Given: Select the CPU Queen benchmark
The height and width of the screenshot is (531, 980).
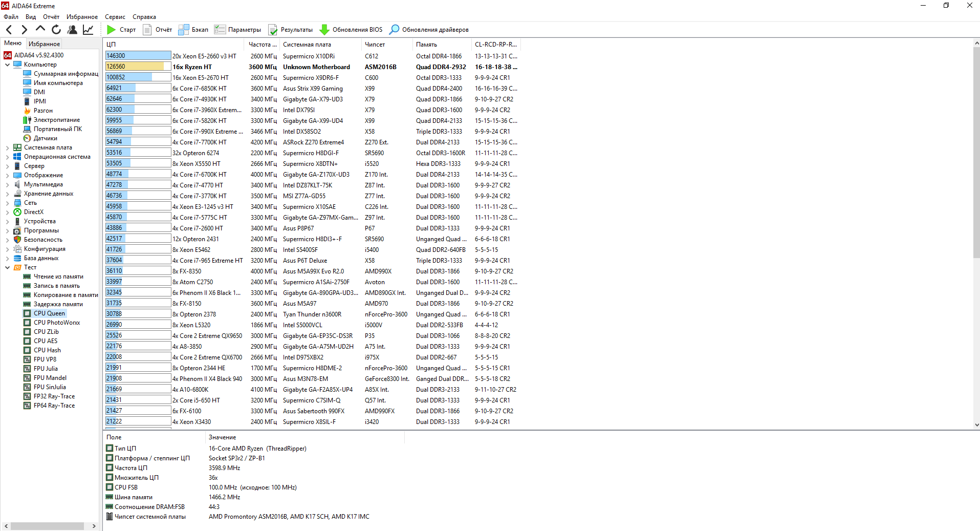Looking at the screenshot, I should click(49, 313).
